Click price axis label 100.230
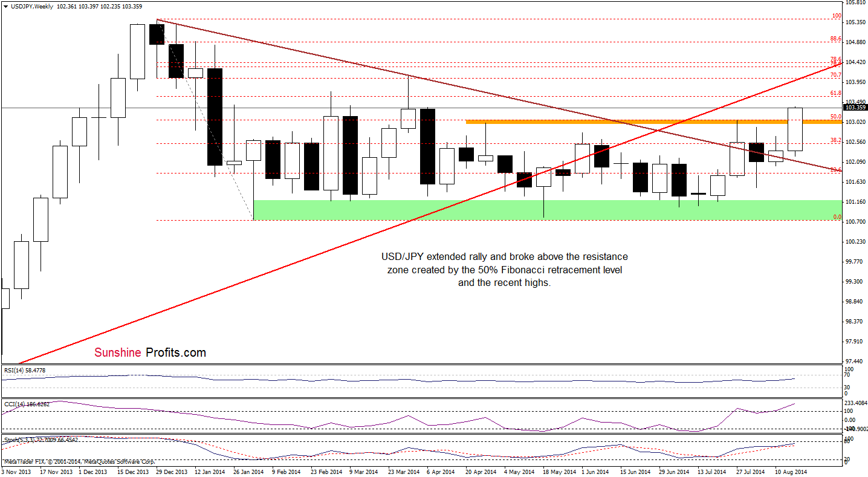 855,242
